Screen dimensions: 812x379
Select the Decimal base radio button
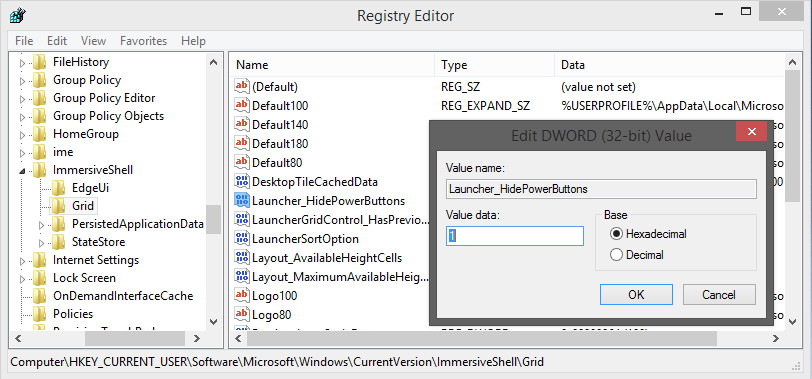click(x=616, y=255)
